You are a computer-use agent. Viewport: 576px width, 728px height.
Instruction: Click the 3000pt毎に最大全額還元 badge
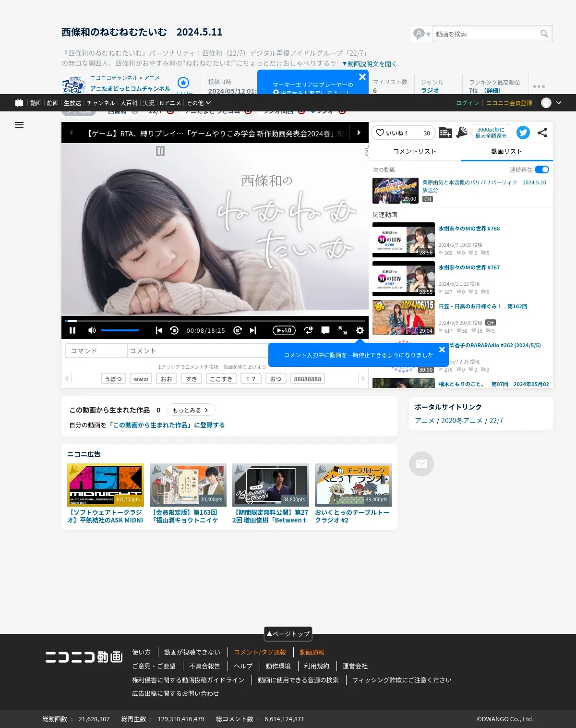tap(491, 133)
